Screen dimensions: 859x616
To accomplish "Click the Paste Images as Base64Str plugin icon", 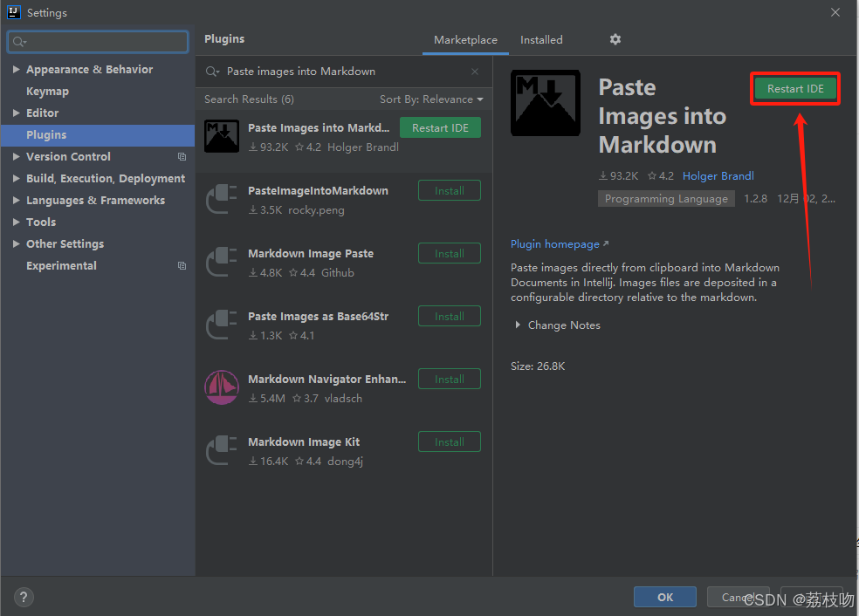I will click(x=222, y=325).
